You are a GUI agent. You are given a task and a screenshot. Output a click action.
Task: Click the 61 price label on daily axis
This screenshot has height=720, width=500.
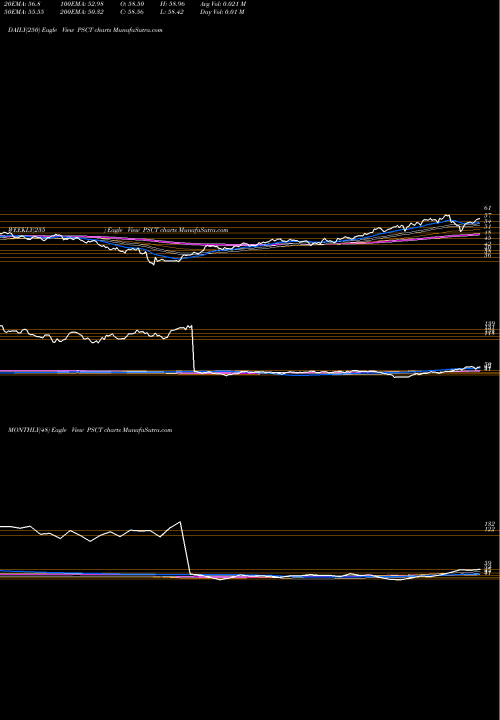[x=488, y=208]
